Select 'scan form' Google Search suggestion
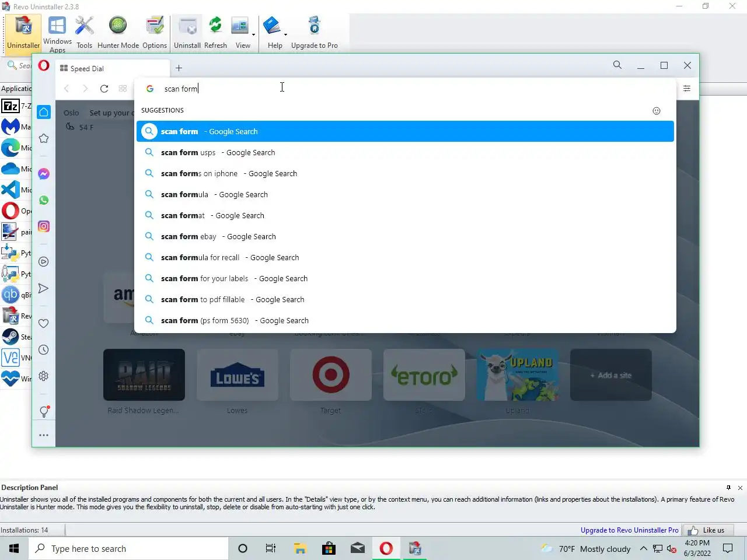Viewport: 747px width, 560px height. 405,131
